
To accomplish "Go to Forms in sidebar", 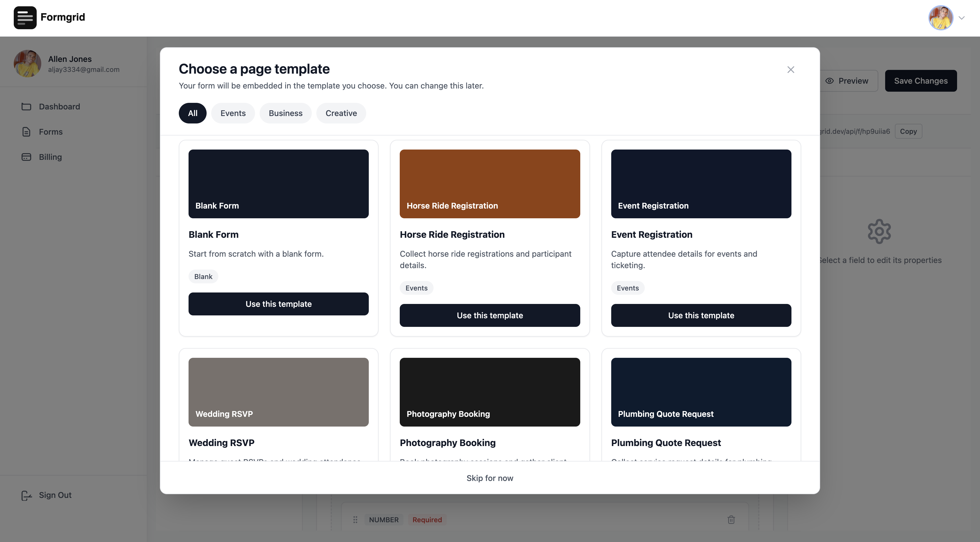I will pos(51,131).
